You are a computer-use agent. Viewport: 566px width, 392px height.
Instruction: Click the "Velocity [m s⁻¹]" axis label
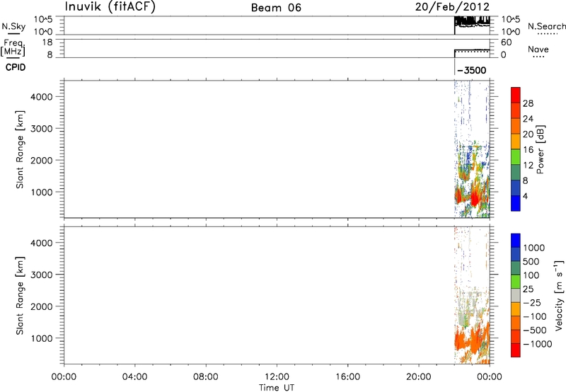pyautogui.click(x=559, y=295)
